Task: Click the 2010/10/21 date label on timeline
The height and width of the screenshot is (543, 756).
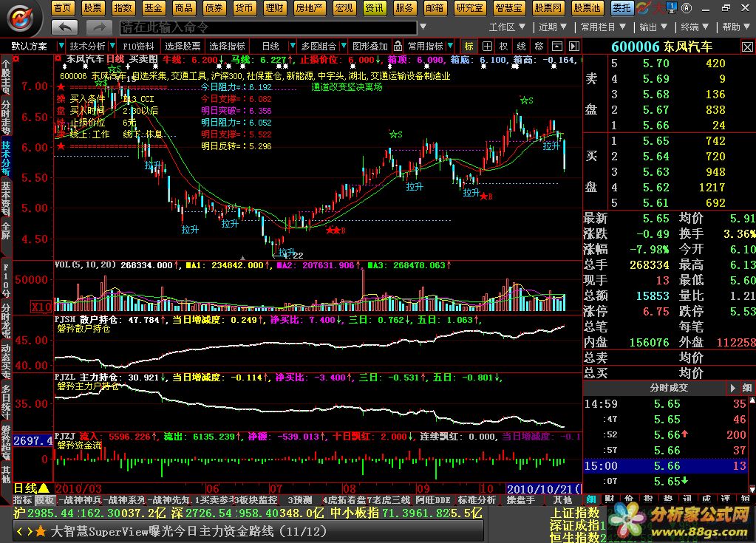Action: [x=543, y=488]
